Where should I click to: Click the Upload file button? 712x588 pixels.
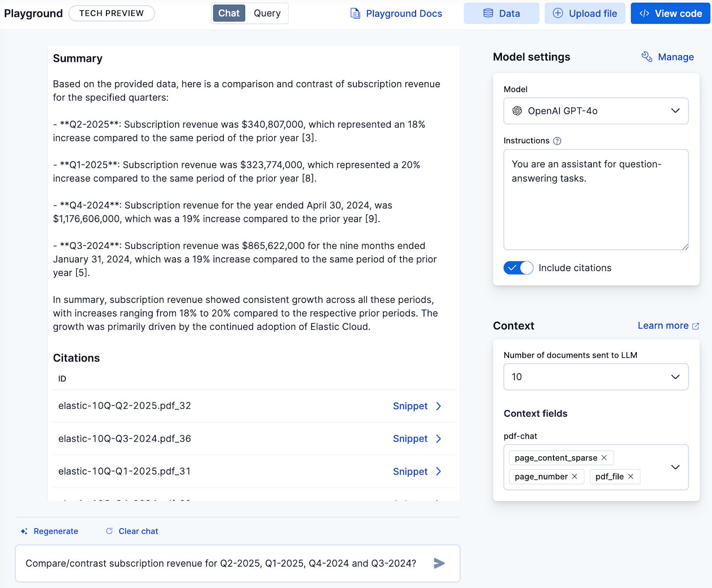[x=585, y=13]
